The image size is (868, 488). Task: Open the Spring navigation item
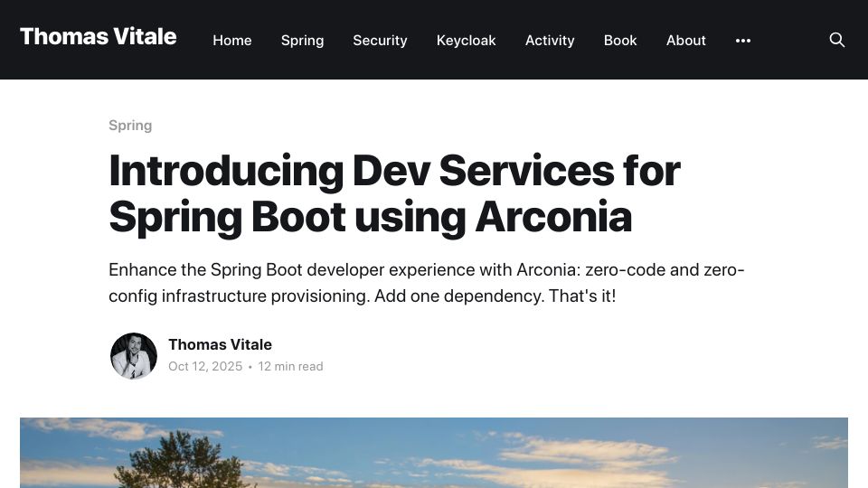(302, 41)
